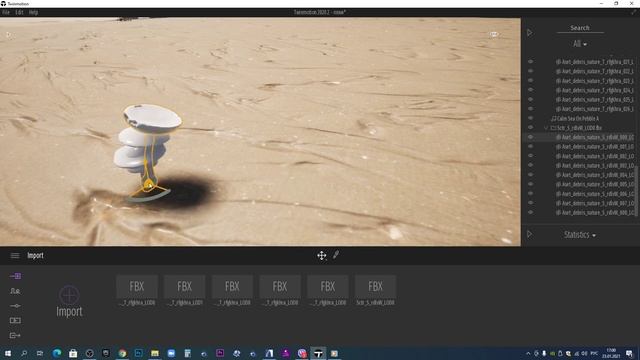Open the Export section icon in left dock
Image resolution: width=640 pixels, height=360 pixels.
point(15,335)
